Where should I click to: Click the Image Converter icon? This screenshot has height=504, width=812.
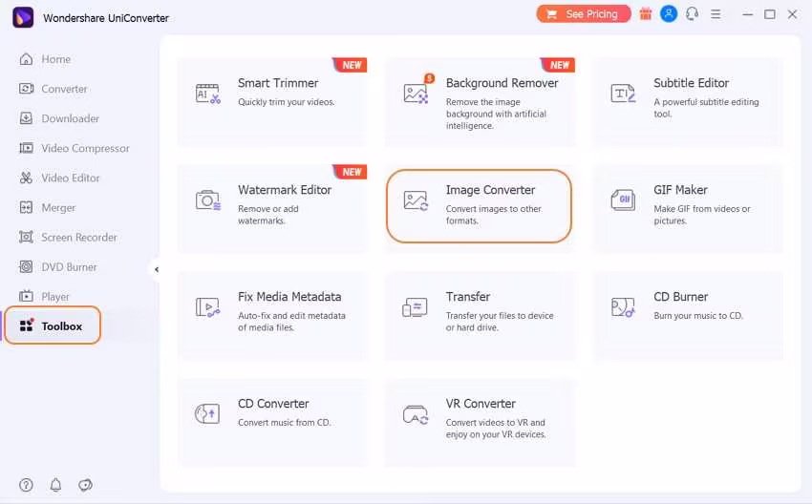tap(416, 200)
